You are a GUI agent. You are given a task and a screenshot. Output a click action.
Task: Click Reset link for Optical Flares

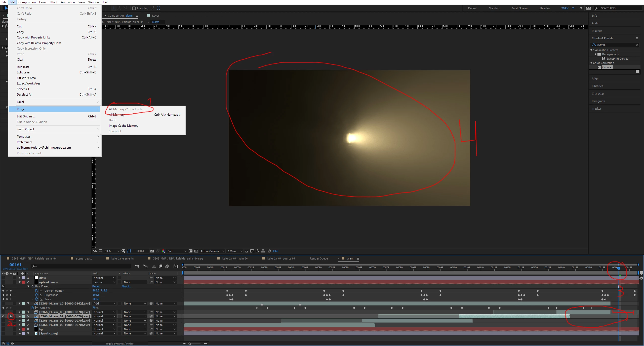(96, 286)
